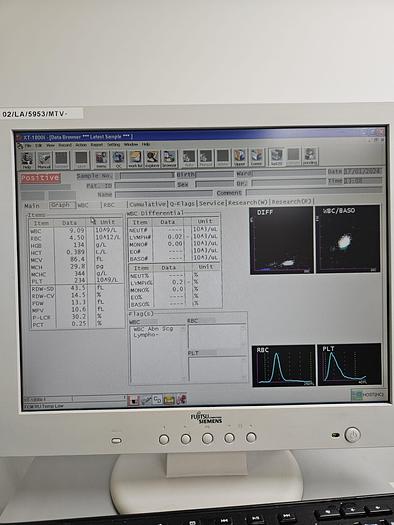Select the RDW-CV value 14.5
394x525 pixels.
click(x=78, y=295)
